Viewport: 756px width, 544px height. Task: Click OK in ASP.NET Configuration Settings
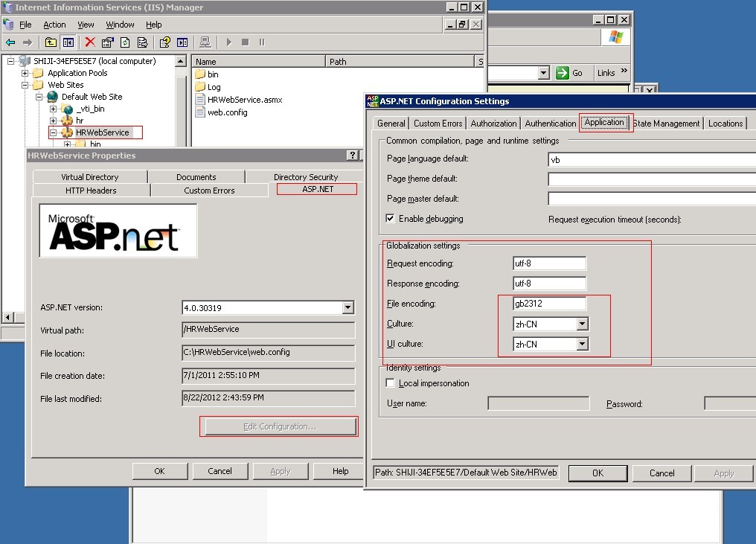pyautogui.click(x=598, y=473)
